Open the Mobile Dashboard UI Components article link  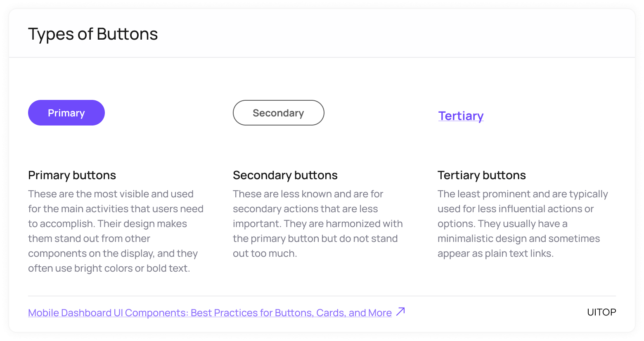(210, 313)
